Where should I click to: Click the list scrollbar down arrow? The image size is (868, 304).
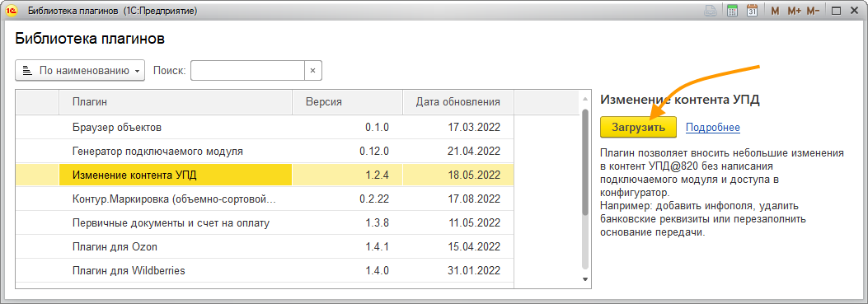point(585,279)
